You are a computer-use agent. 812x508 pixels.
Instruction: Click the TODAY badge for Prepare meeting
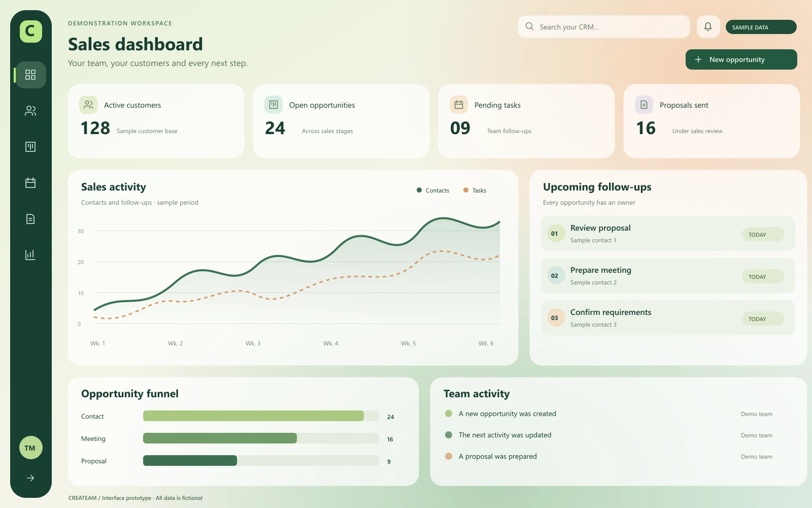pos(763,276)
